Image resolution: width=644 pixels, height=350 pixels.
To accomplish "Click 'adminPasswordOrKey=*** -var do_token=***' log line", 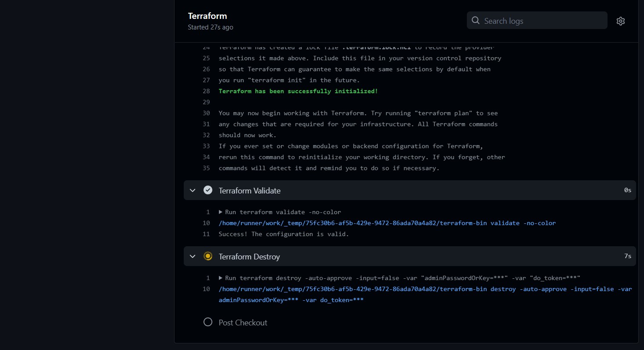I will click(291, 300).
